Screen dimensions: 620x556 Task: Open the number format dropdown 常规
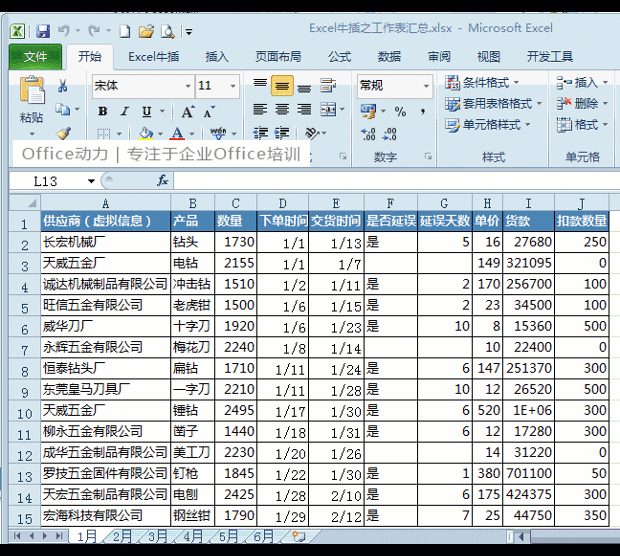tap(395, 85)
